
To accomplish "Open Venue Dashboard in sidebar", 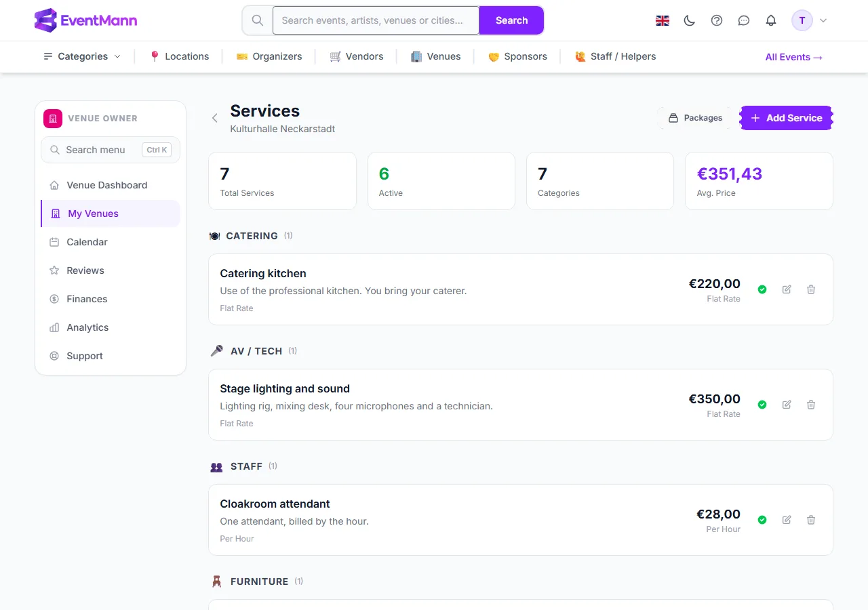I will click(111, 185).
